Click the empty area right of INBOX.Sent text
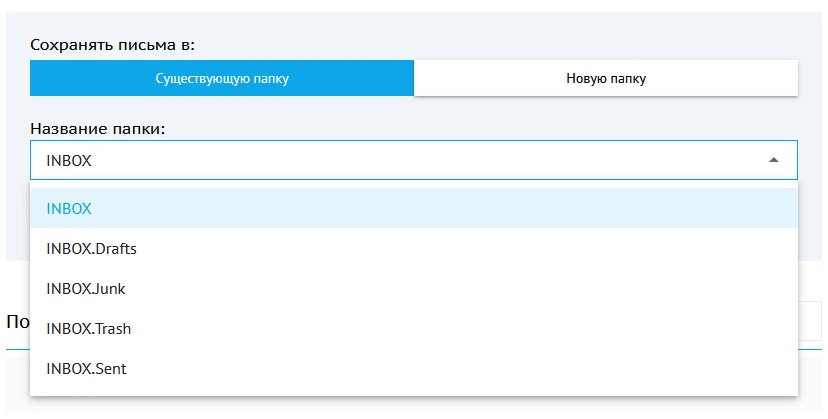The width and height of the screenshot is (828, 419). click(450, 369)
